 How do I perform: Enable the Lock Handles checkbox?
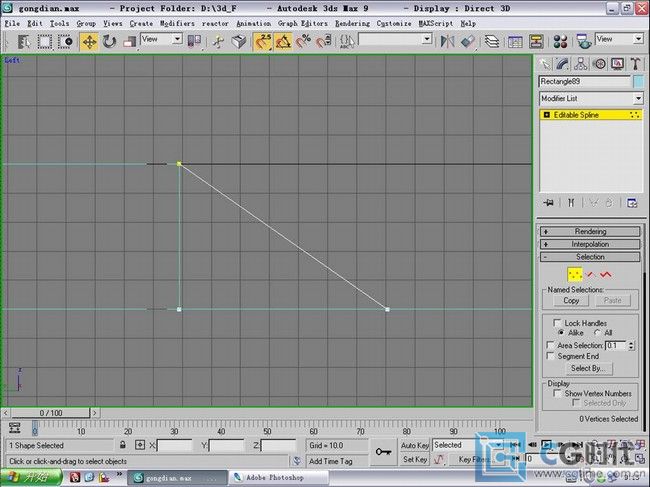(557, 322)
